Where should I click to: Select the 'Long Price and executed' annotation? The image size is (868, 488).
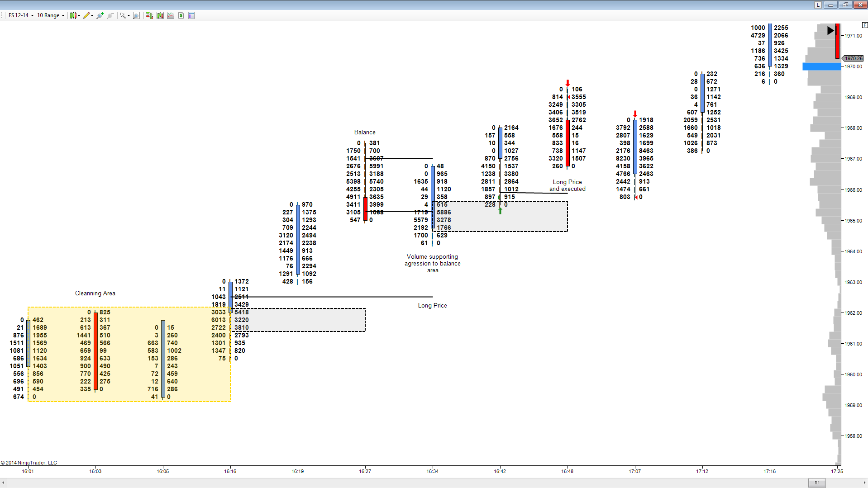[568, 185]
